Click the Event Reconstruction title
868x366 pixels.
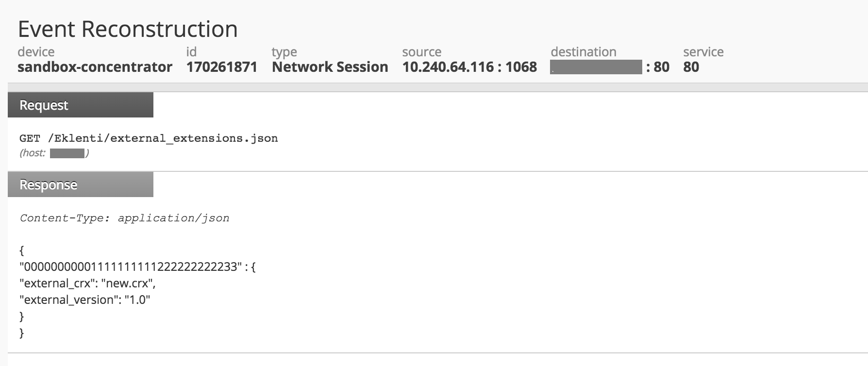tap(128, 29)
